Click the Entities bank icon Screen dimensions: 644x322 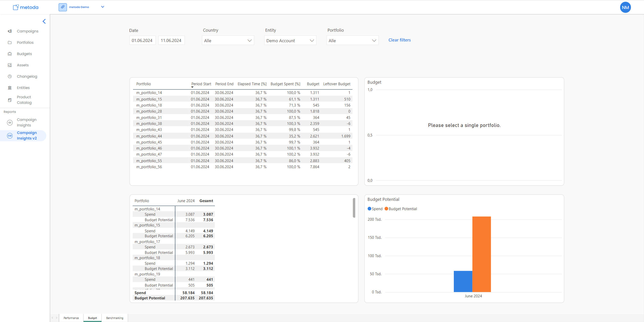point(10,88)
